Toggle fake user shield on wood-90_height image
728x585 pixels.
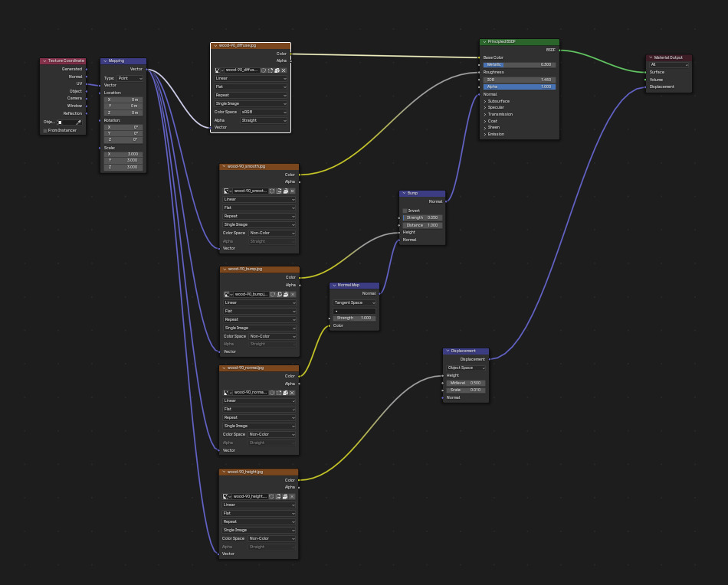click(x=271, y=497)
